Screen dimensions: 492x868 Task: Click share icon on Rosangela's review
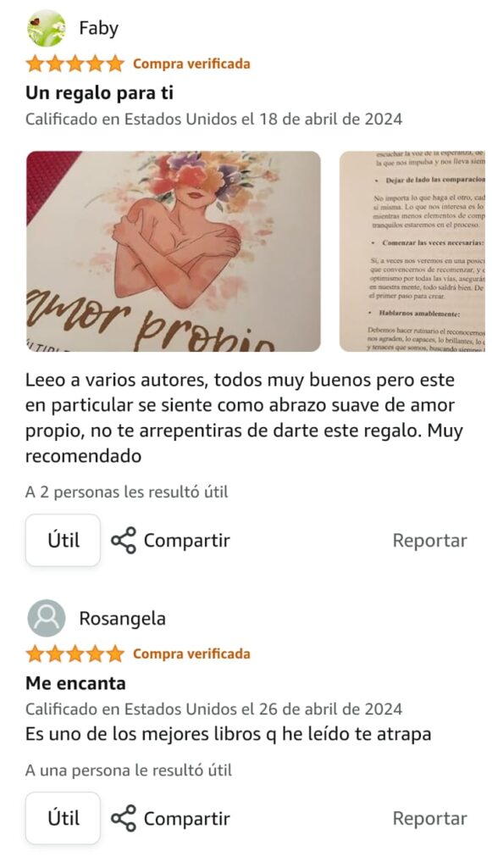click(x=124, y=818)
